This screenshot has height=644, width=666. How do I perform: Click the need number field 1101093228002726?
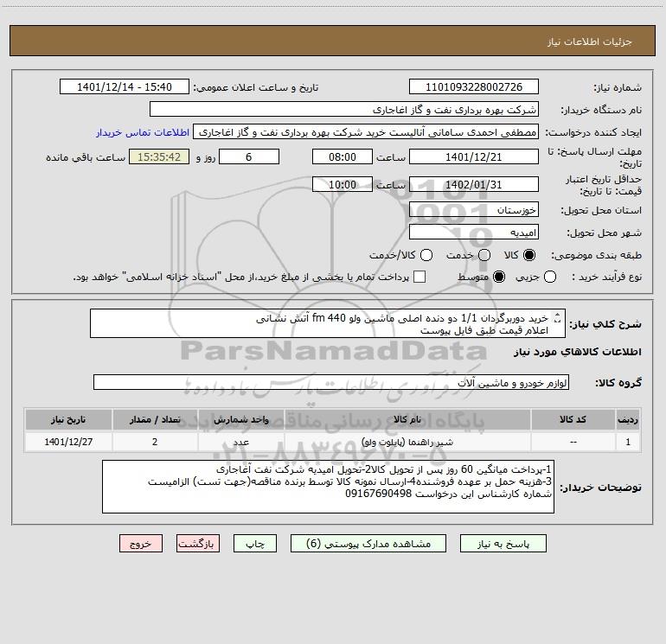474,87
